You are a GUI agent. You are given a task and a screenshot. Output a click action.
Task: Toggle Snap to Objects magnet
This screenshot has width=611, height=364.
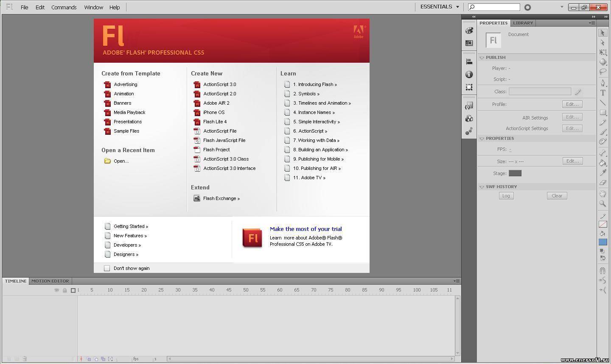603,270
